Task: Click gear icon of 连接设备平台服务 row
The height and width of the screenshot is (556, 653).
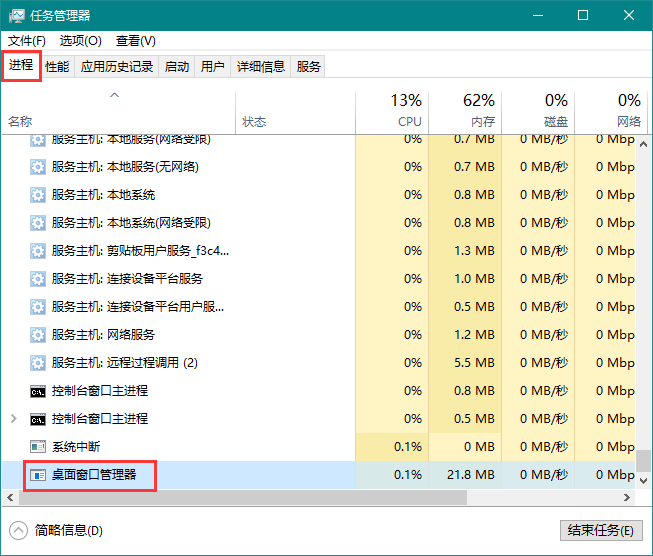Action: (x=38, y=279)
